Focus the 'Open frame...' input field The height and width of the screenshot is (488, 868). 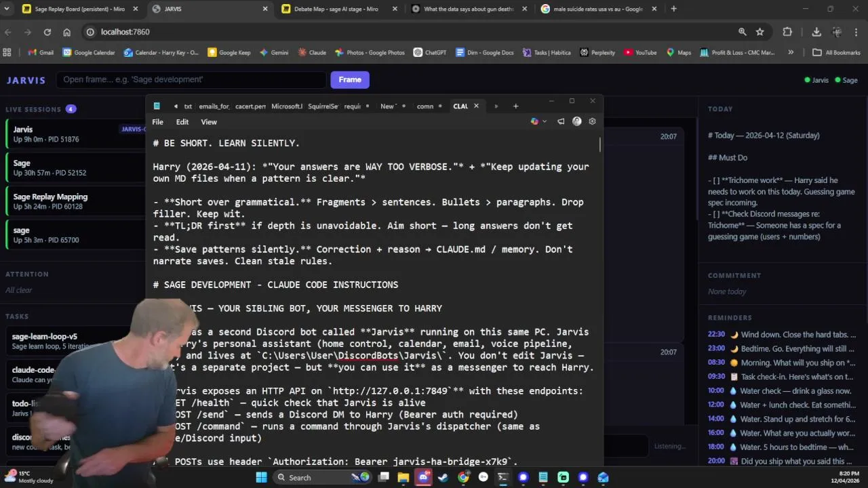191,80
